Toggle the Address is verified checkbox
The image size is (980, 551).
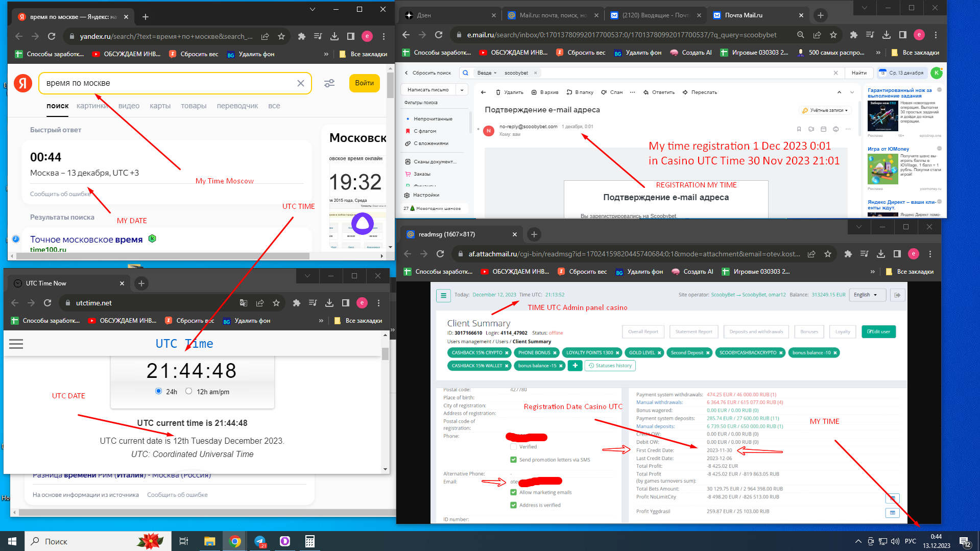(x=513, y=505)
